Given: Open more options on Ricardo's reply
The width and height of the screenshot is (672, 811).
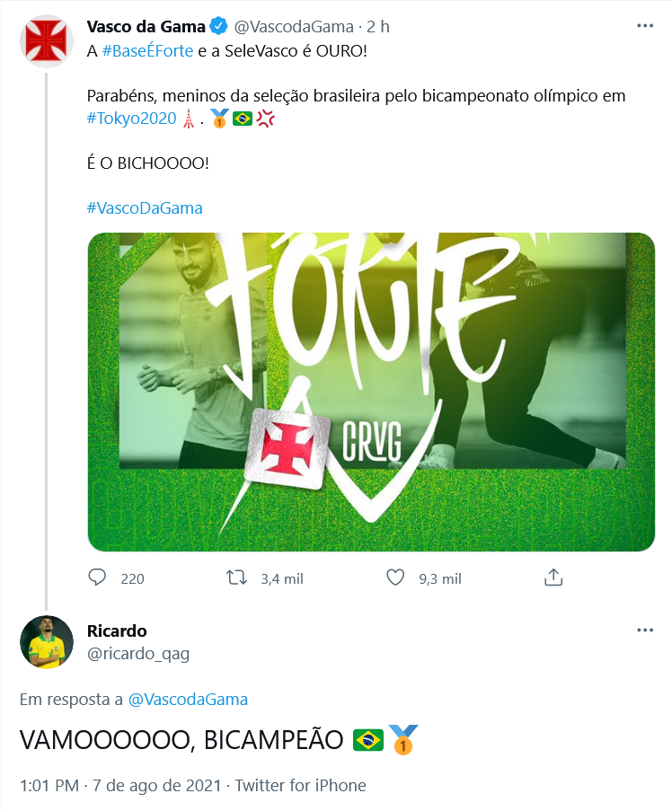Looking at the screenshot, I should (x=644, y=630).
